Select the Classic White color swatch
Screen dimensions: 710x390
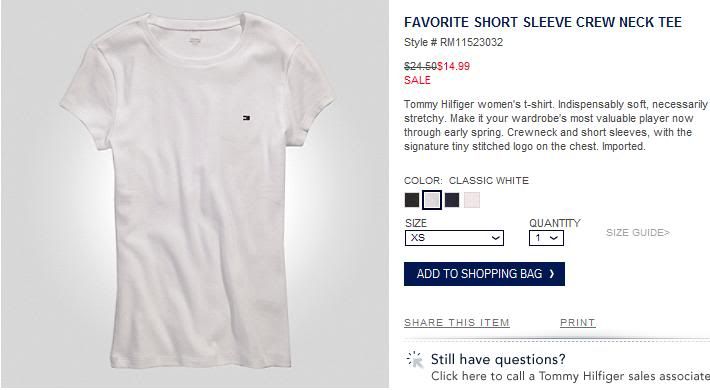click(432, 200)
